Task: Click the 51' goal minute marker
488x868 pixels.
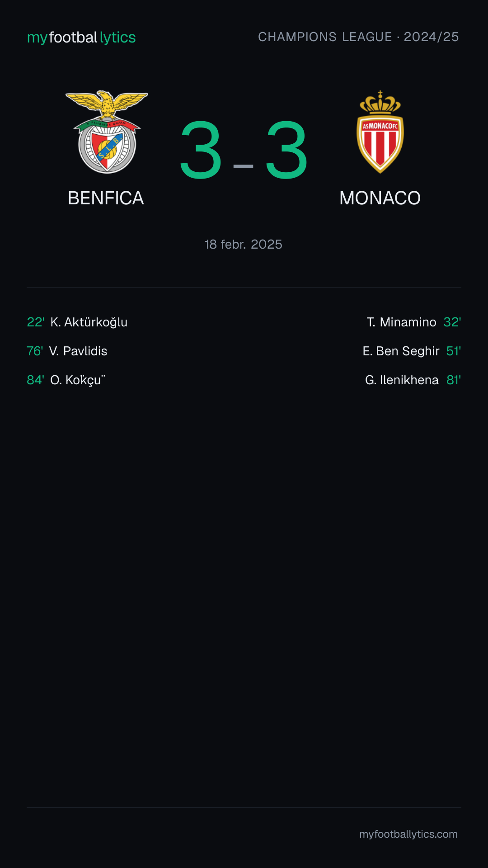Action: tap(454, 351)
